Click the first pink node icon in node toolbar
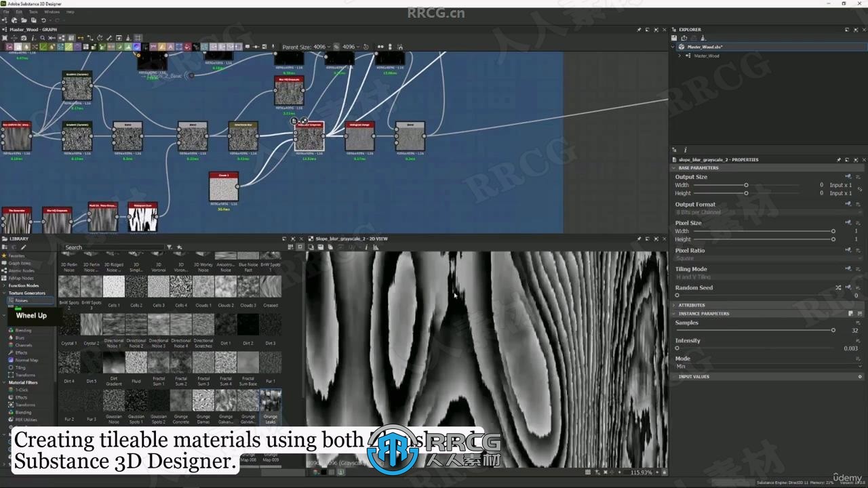The image size is (868, 488). [9, 47]
